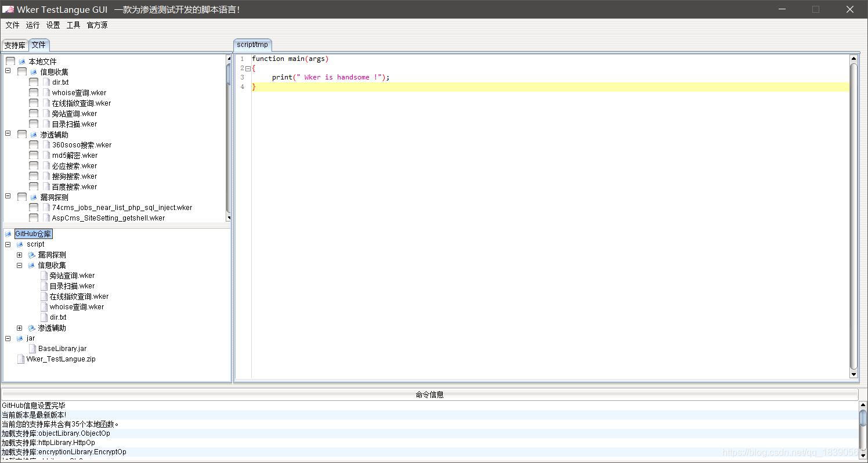Click the function main(args) line
Viewport: 868px width, 463px height.
point(290,59)
